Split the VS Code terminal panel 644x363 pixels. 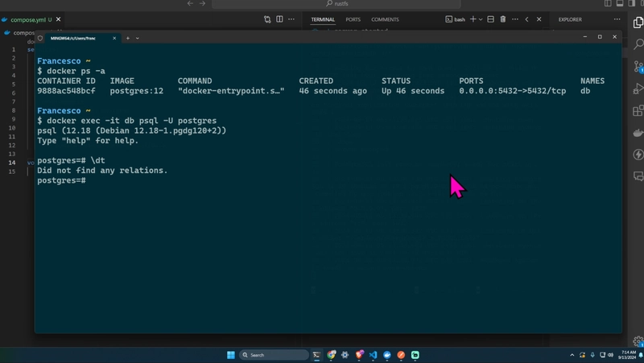pyautogui.click(x=490, y=19)
